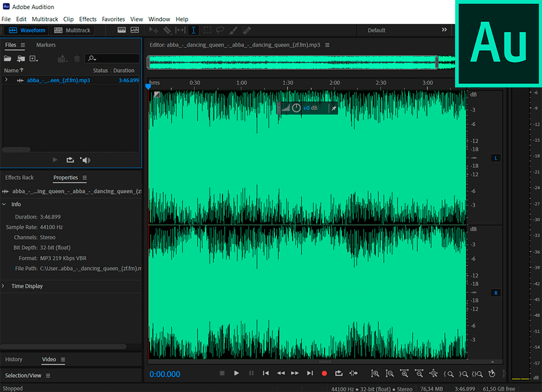The height and width of the screenshot is (392, 542).
Task: Open the Default workspace dropdown
Action: (x=377, y=30)
